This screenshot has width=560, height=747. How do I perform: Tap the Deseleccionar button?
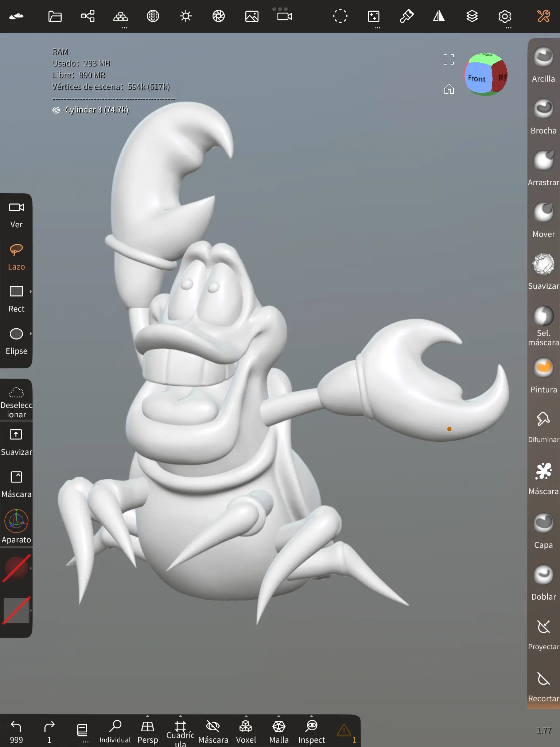[x=16, y=401]
